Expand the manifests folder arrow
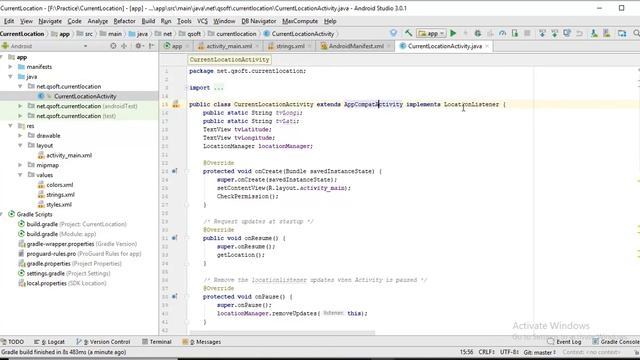640x360 pixels. point(11,67)
